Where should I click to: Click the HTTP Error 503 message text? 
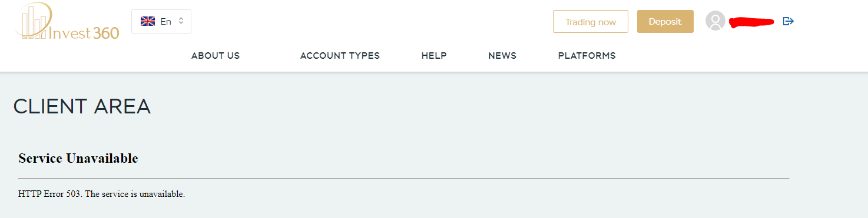pyautogui.click(x=102, y=194)
